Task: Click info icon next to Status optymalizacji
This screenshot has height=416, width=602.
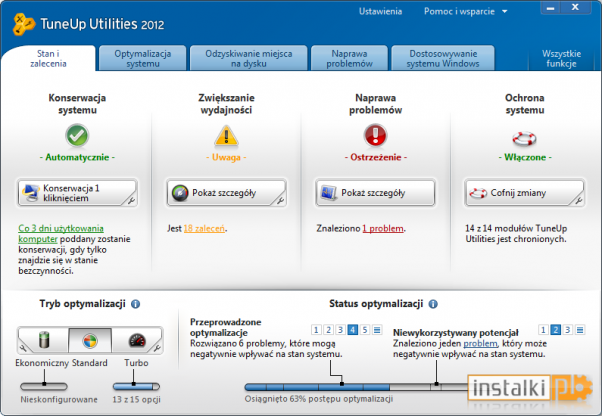Action: [x=433, y=304]
